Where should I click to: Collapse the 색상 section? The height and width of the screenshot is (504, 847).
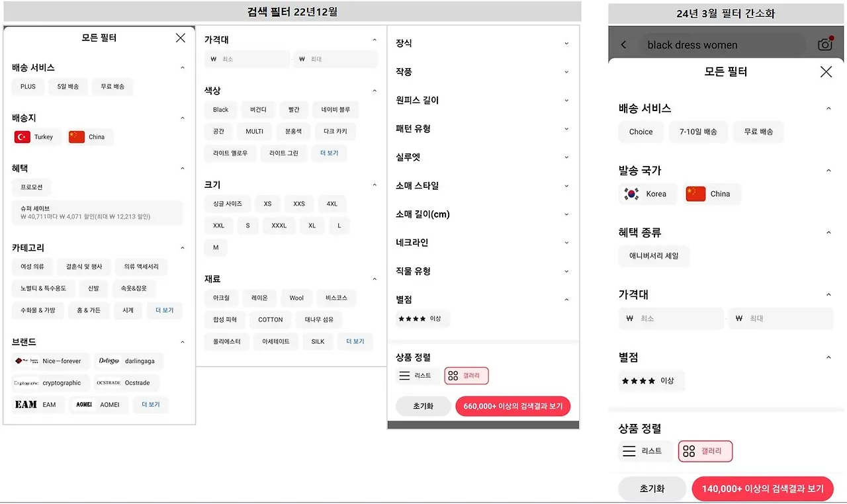[375, 90]
